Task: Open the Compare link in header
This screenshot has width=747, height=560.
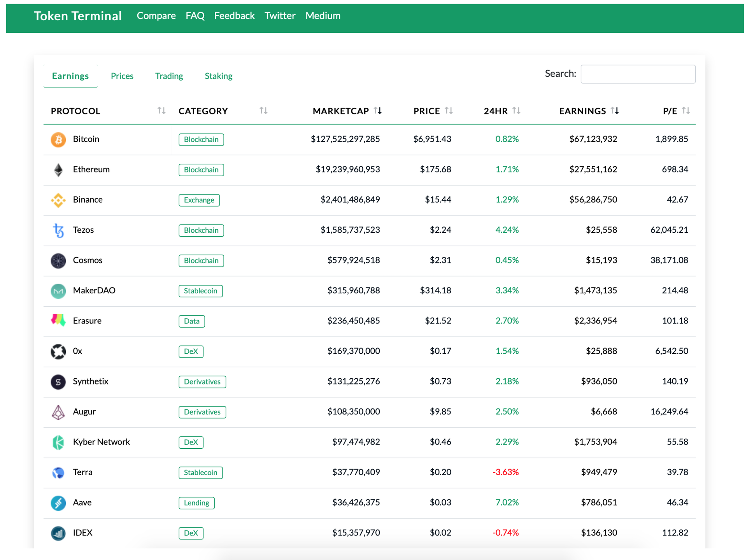Action: (156, 16)
